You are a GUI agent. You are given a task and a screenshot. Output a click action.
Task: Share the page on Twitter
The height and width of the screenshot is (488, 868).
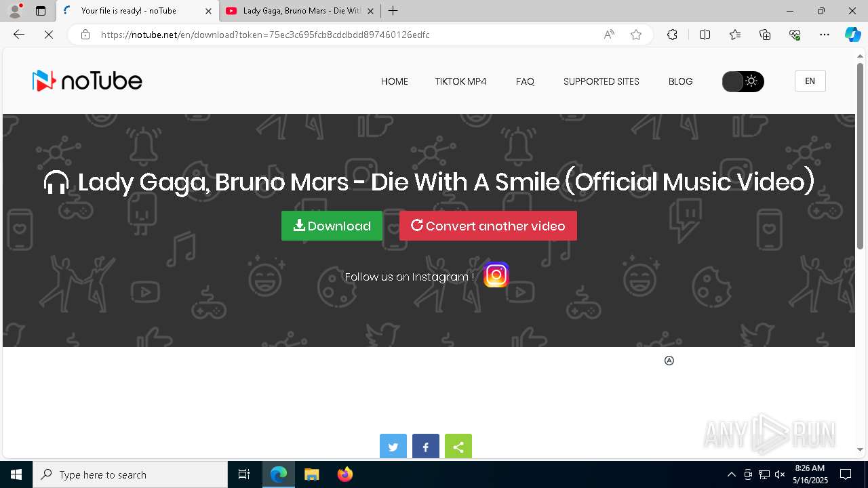click(393, 447)
